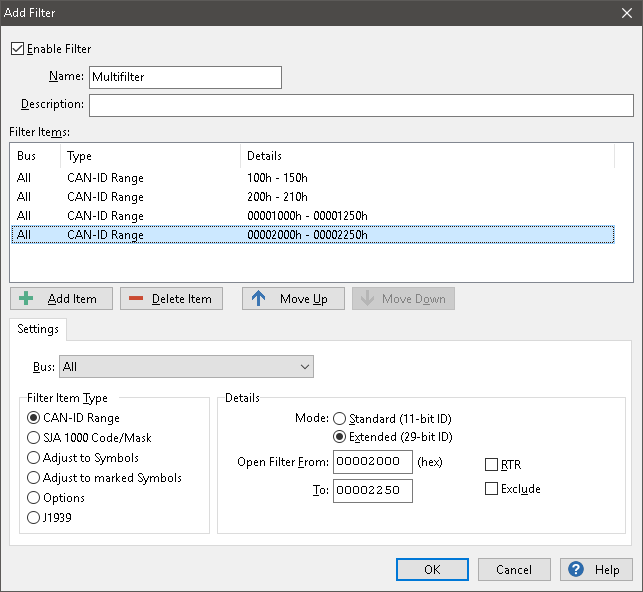The height and width of the screenshot is (592, 643).
Task: Choose the Adjust to Symbols option
Action: click(x=34, y=458)
